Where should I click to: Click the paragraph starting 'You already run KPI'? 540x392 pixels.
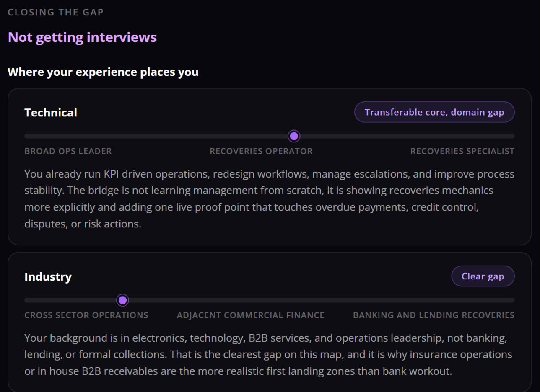coord(269,199)
